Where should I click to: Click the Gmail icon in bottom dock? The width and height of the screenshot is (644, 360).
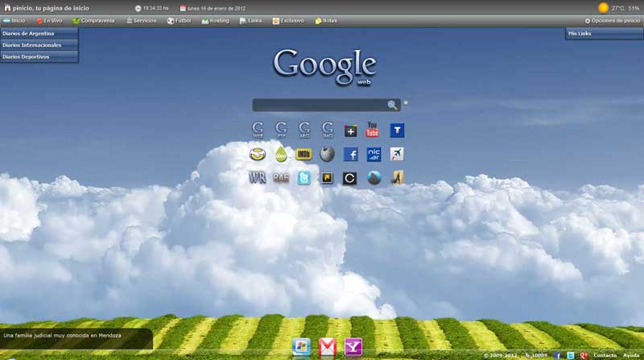coord(328,347)
